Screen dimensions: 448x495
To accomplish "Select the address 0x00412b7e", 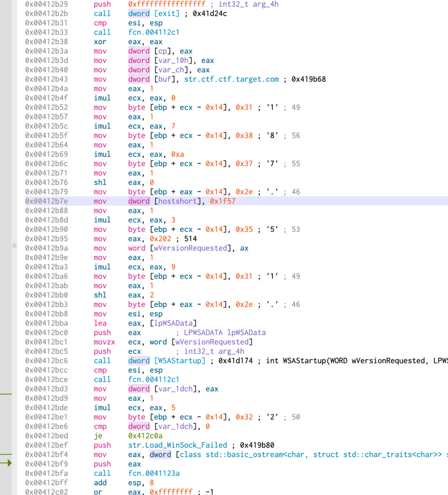I will click(46, 201).
